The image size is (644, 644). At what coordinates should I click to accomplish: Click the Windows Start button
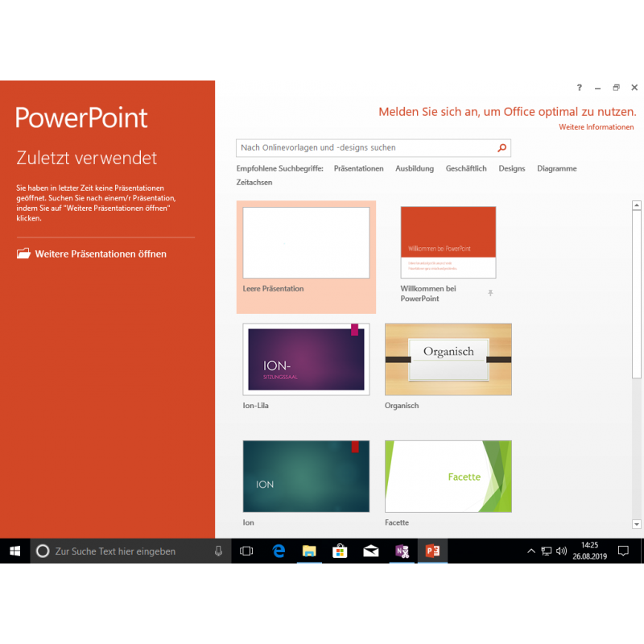14,551
